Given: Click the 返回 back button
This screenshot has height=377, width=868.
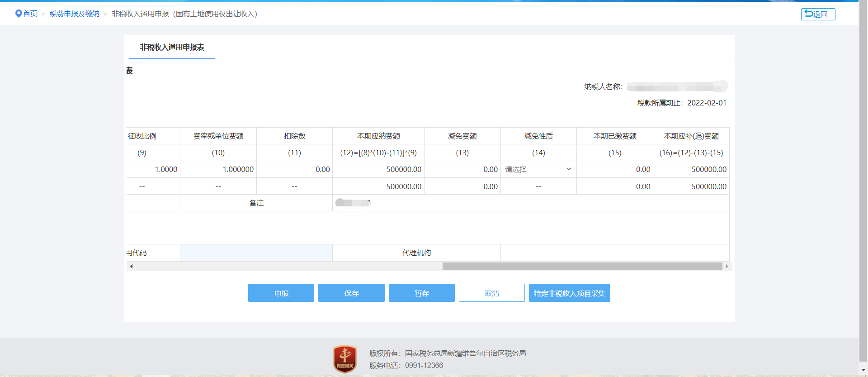Looking at the screenshot, I should point(818,14).
